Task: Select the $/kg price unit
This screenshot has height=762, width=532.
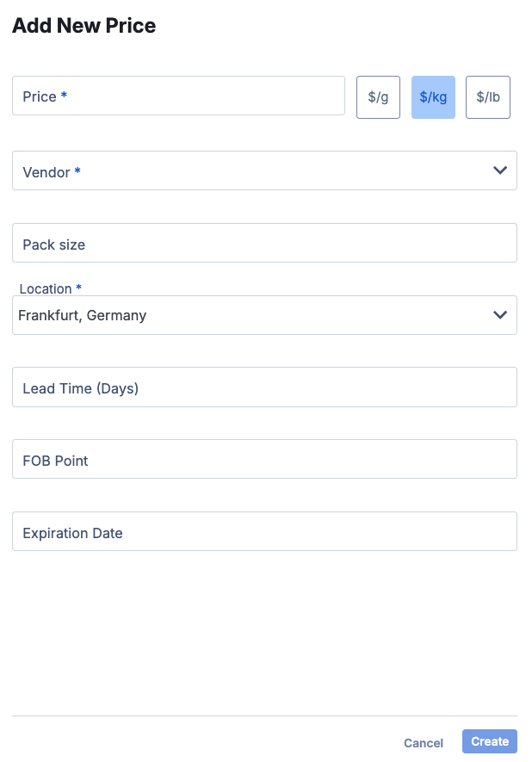Action: pyautogui.click(x=433, y=96)
